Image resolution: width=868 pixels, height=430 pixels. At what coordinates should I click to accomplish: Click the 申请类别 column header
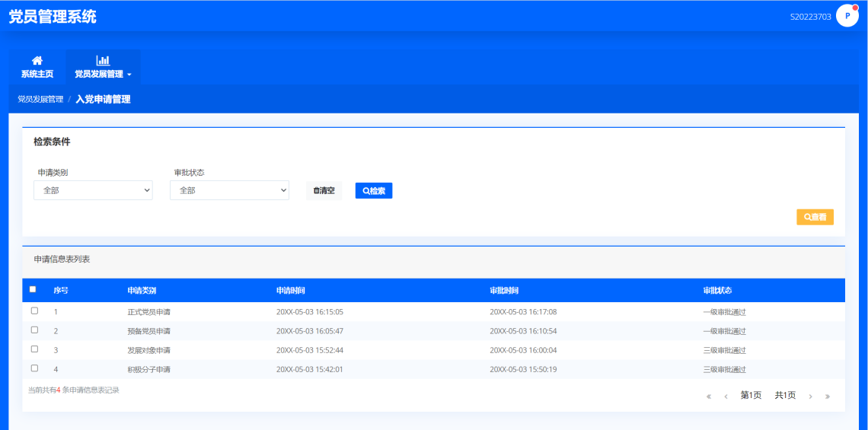click(x=142, y=291)
